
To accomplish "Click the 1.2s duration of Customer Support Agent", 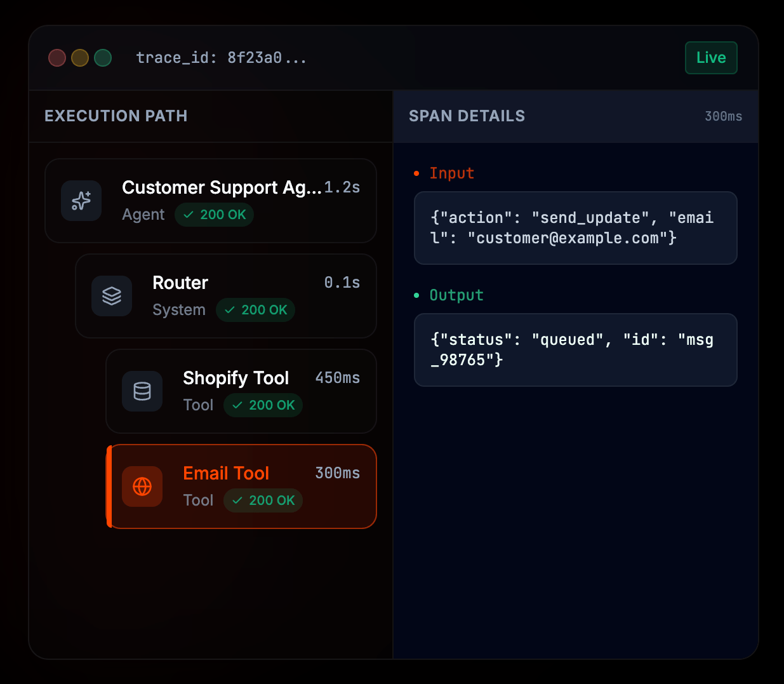I will [x=342, y=187].
